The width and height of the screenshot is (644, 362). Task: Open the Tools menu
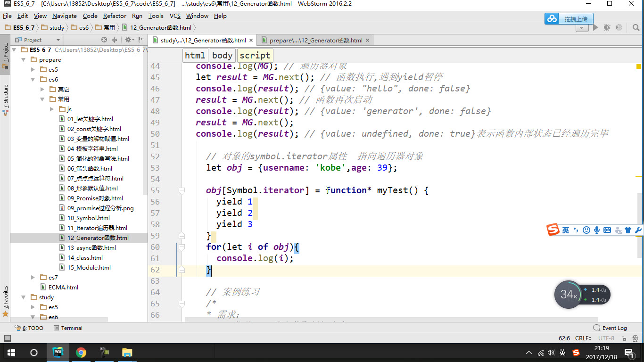156,16
